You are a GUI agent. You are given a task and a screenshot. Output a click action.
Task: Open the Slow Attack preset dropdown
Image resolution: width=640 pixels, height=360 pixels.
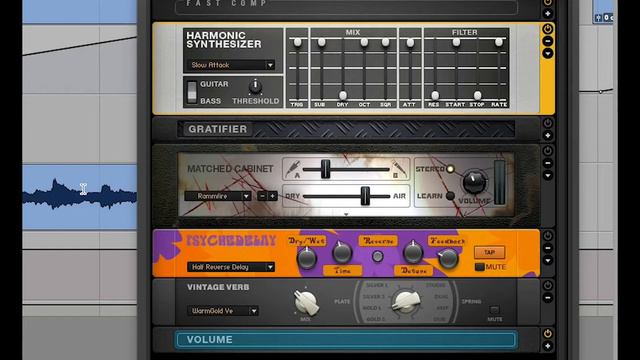231,65
